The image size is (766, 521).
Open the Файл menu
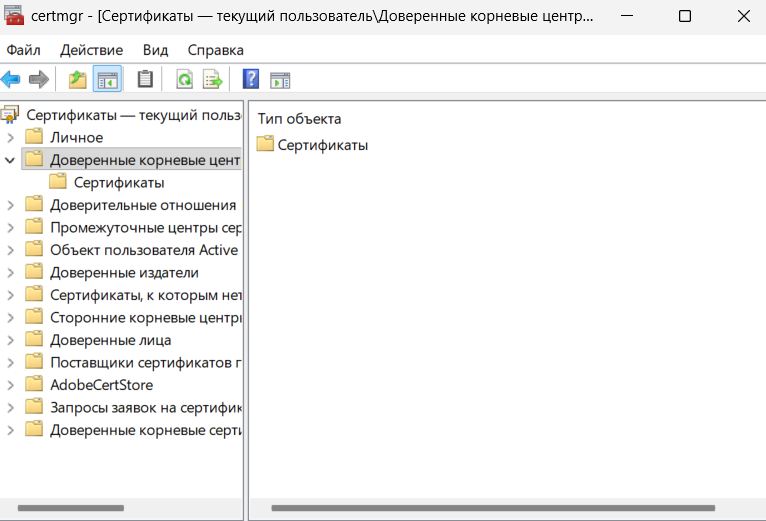23,50
